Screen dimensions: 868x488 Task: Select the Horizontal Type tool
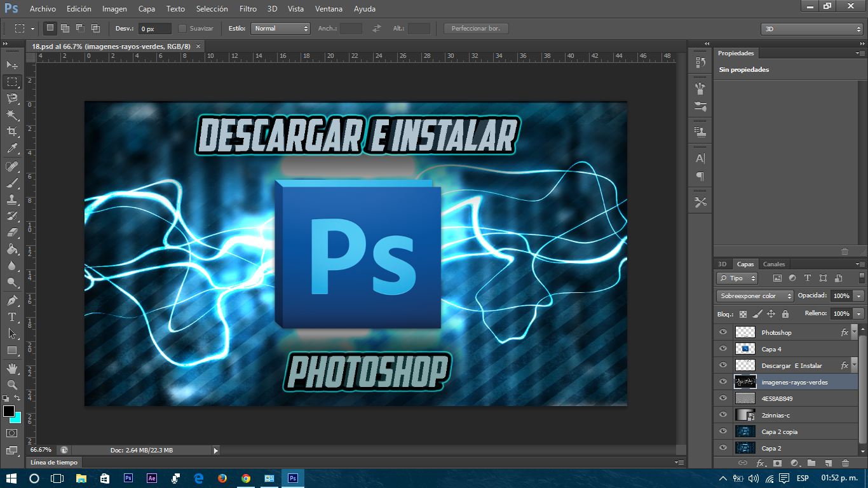pos(11,317)
